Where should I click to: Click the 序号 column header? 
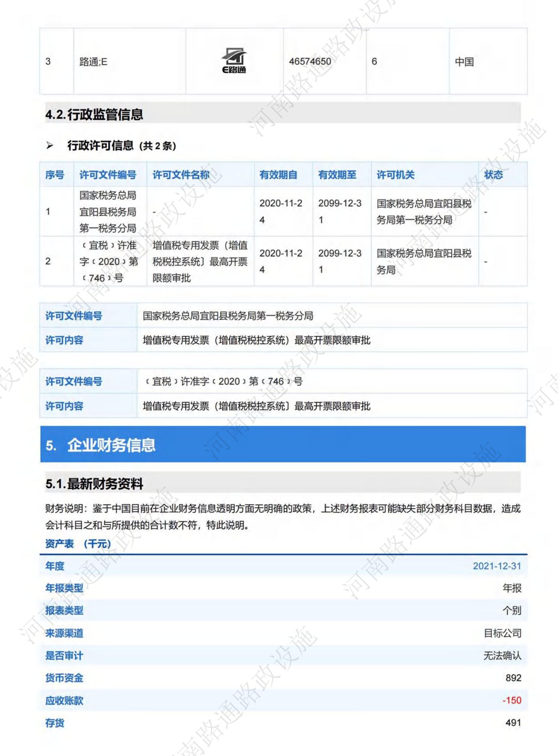55,175
